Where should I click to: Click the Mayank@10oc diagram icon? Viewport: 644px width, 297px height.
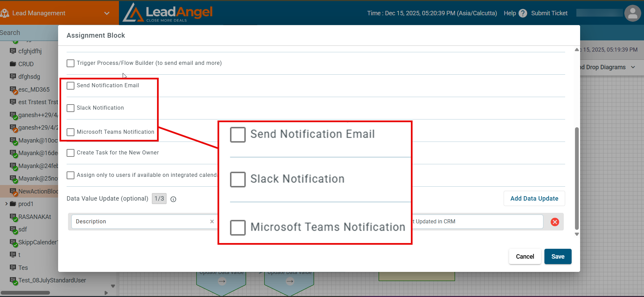13,141
